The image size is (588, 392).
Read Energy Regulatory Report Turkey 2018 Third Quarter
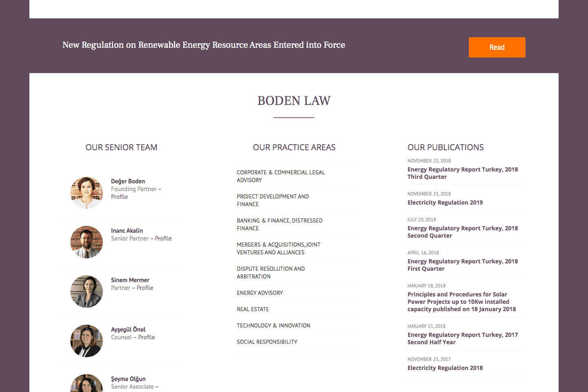coord(462,173)
